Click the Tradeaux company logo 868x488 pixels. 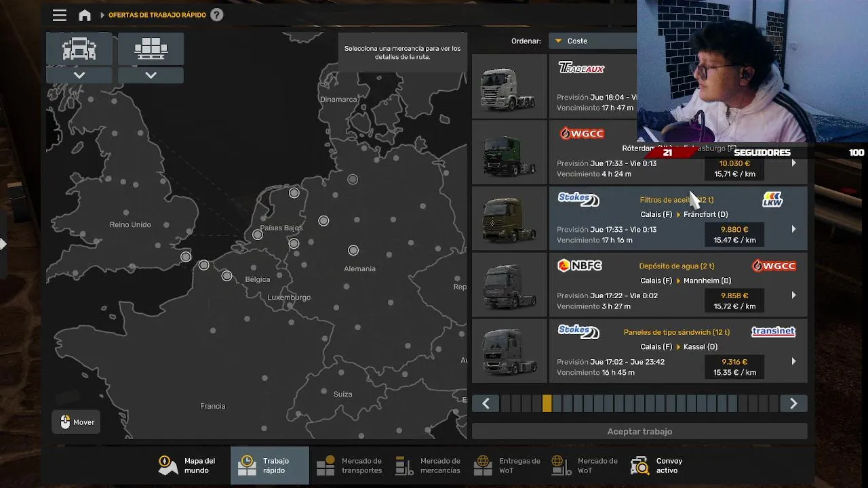pyautogui.click(x=581, y=68)
